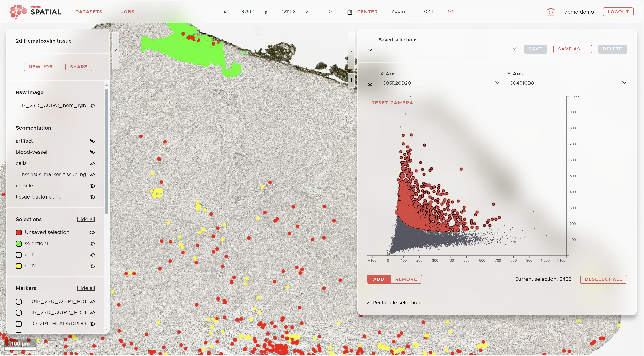Click download icon beside X-Axis
The image size is (644, 356).
point(370,83)
